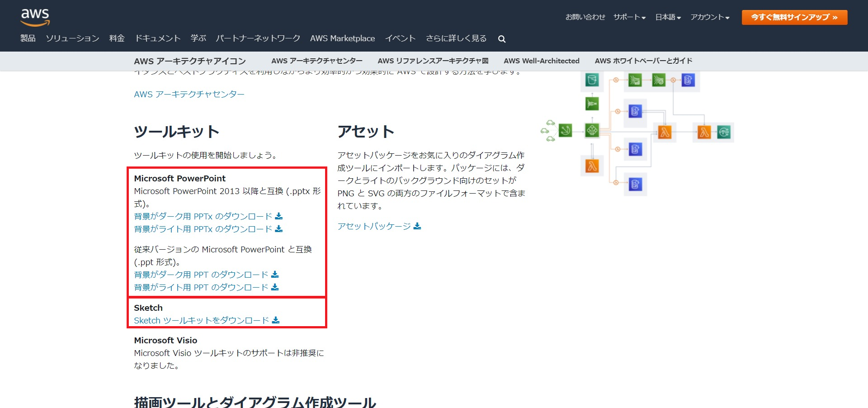Open AWS ホワイトペーパーとガイド tab
The width and height of the screenshot is (868, 408).
pos(644,61)
